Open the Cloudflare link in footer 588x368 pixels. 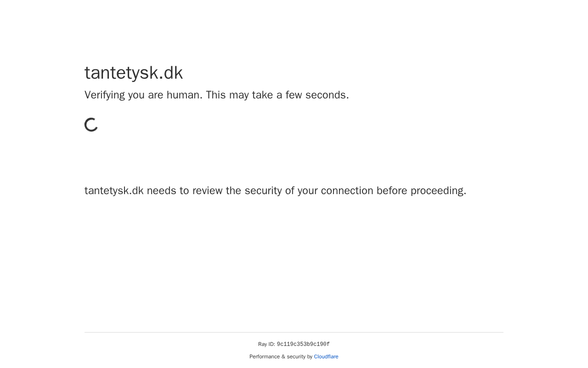pos(326,356)
